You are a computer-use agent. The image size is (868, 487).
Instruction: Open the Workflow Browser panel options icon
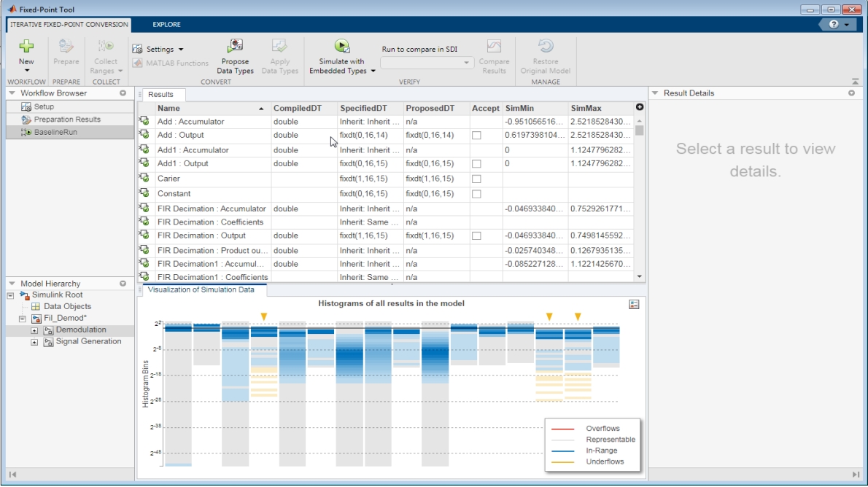pyautogui.click(x=123, y=93)
